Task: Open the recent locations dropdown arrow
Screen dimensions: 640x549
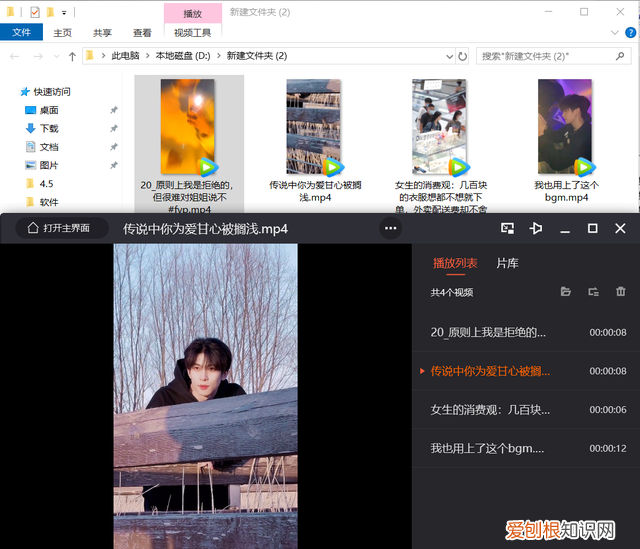Action: (56, 56)
